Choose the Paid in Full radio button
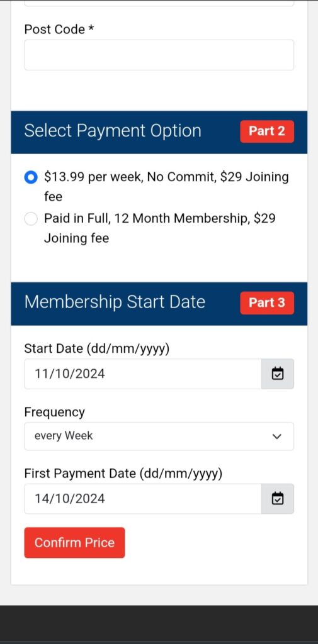Viewport: 318px width, 644px height. (31, 218)
